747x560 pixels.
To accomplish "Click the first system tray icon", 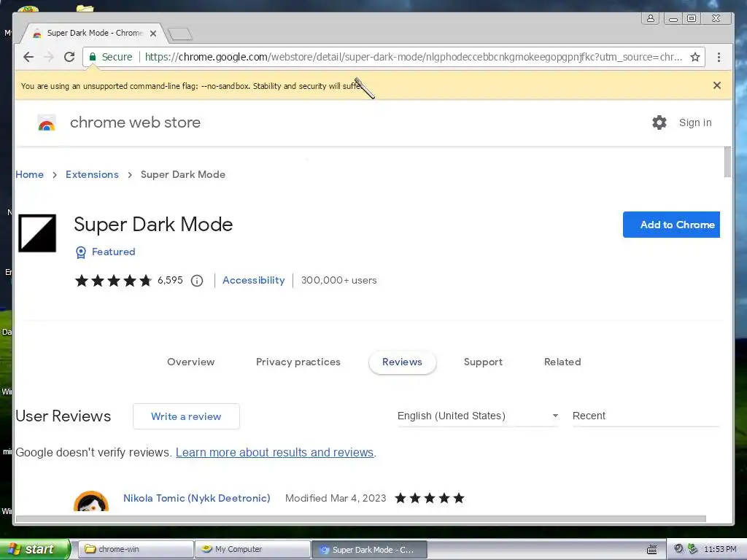I will pos(678,549).
